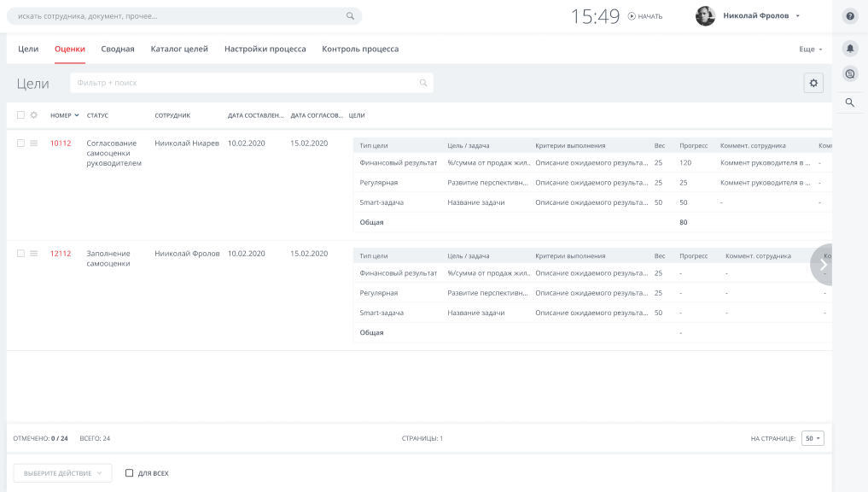Click the gear icon in table header
This screenshot has width=868, height=492.
coord(34,115)
